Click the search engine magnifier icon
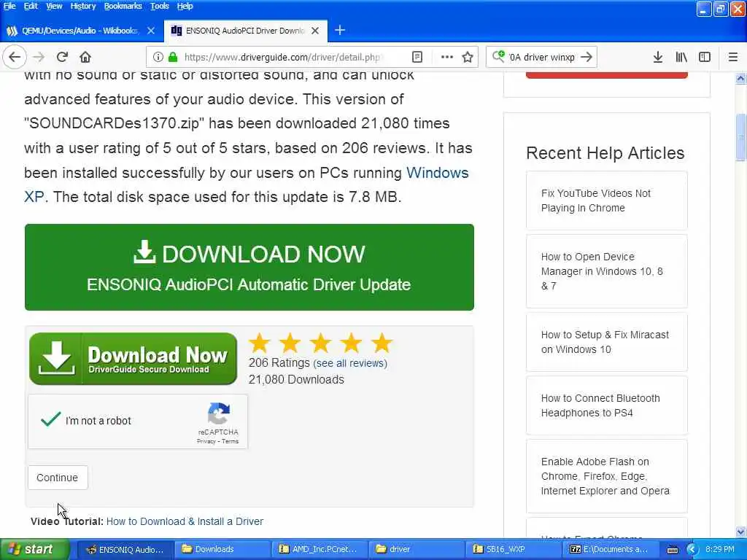The height and width of the screenshot is (560, 747). 498,57
